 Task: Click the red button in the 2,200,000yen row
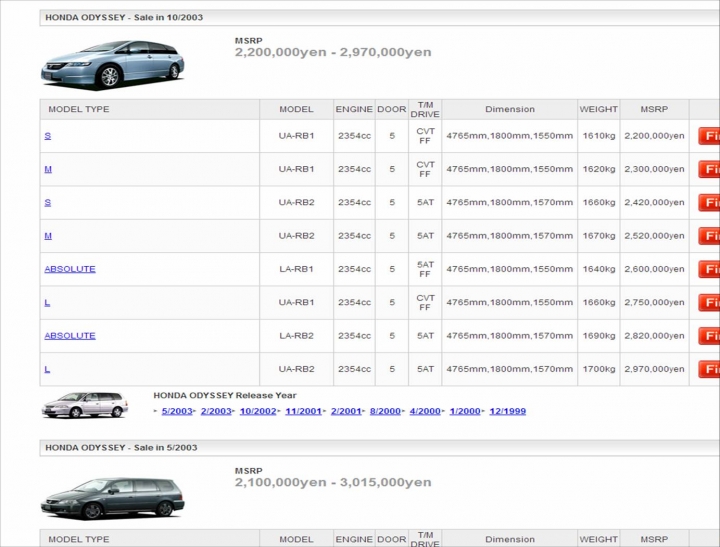pyautogui.click(x=709, y=136)
